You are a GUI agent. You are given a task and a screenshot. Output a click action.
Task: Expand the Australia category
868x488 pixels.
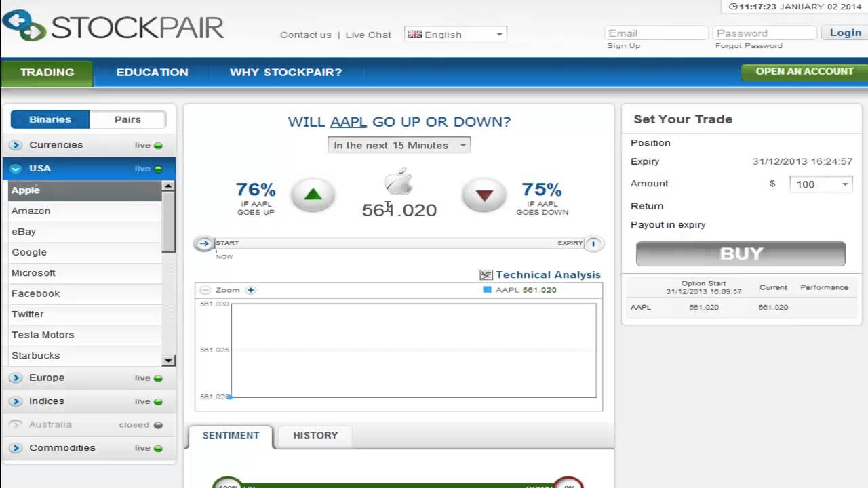pos(16,424)
